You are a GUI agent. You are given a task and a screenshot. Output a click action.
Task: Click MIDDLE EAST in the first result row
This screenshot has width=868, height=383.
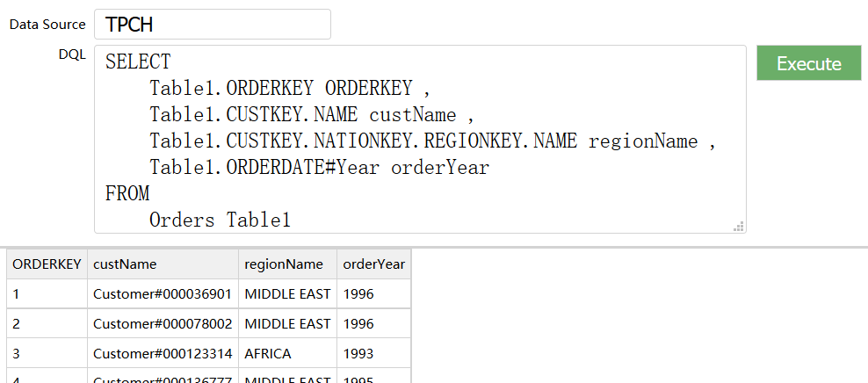click(287, 293)
